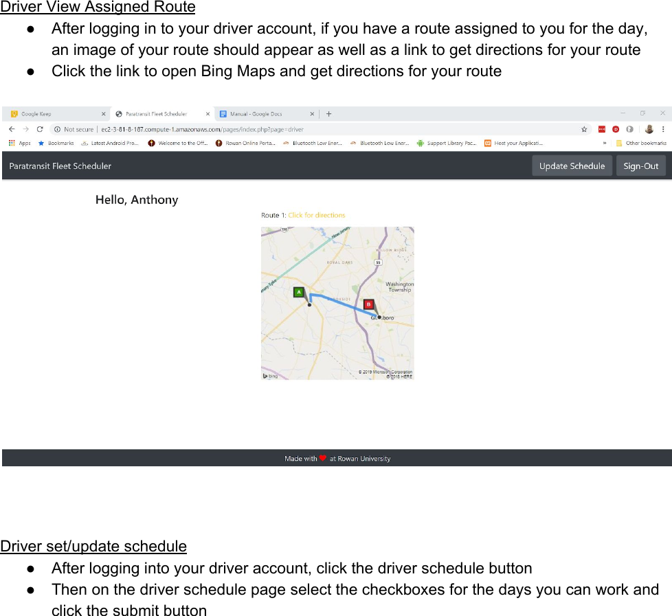Open the Apps grid shortcut
This screenshot has height=616, width=672.
[19, 143]
